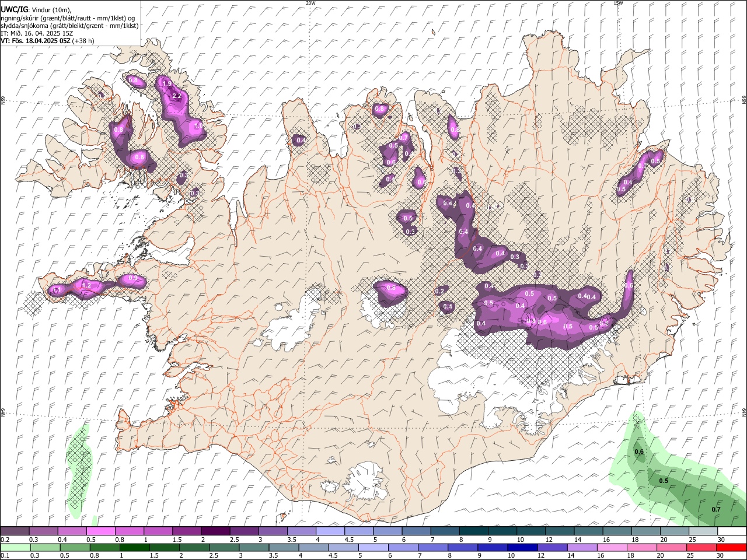Click the darkest green 1–1.5 swatch in lower legend
747x560 pixels.
134,548
